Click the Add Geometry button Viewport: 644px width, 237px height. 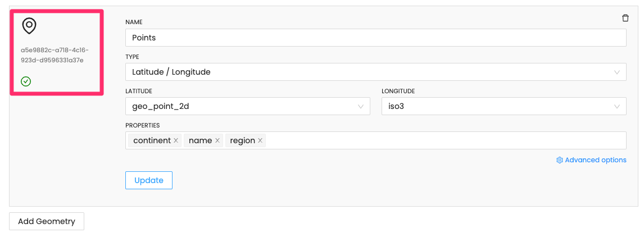point(47,221)
